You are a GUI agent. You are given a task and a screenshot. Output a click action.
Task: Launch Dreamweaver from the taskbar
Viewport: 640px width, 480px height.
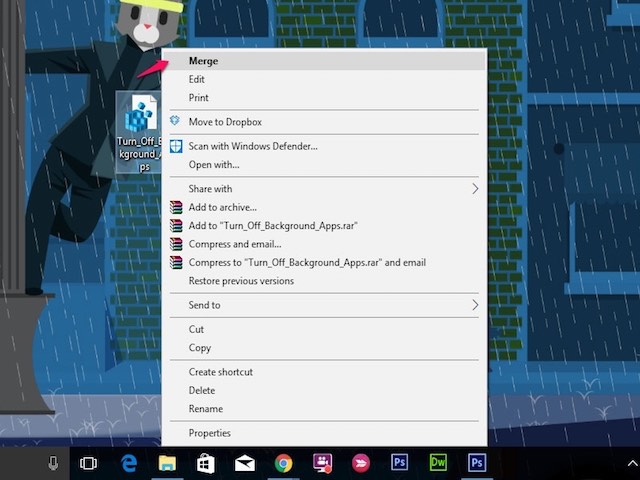pos(438,462)
